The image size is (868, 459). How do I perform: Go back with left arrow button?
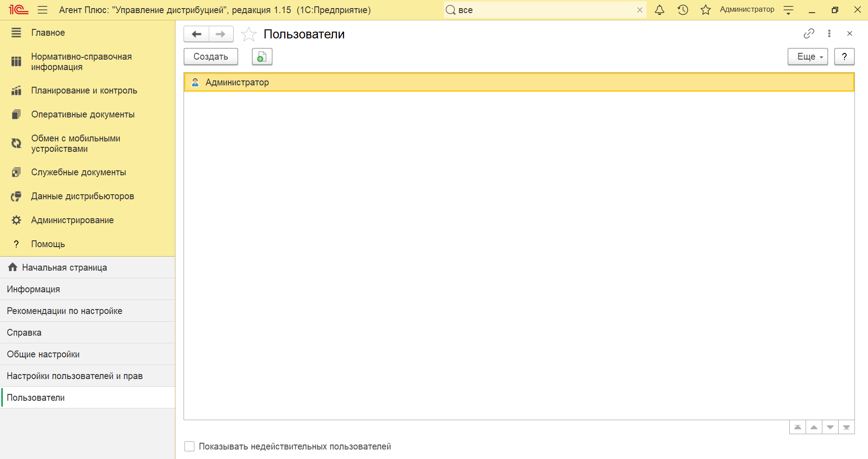(196, 34)
